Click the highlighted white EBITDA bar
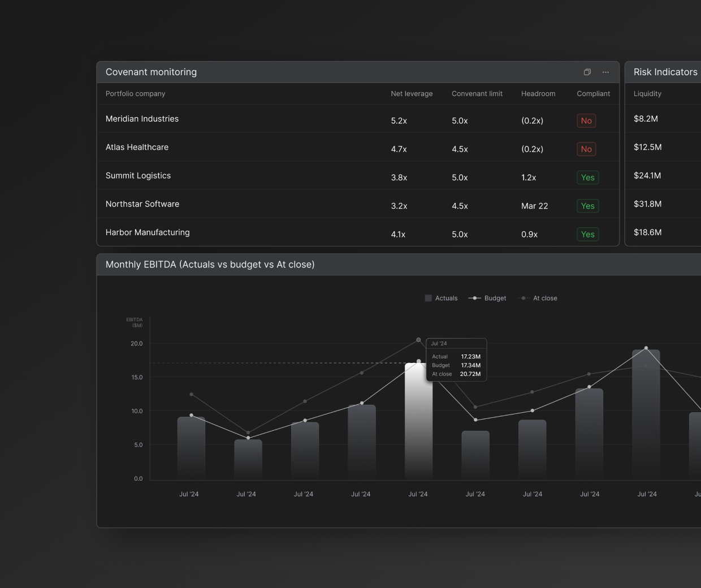 tap(418, 421)
